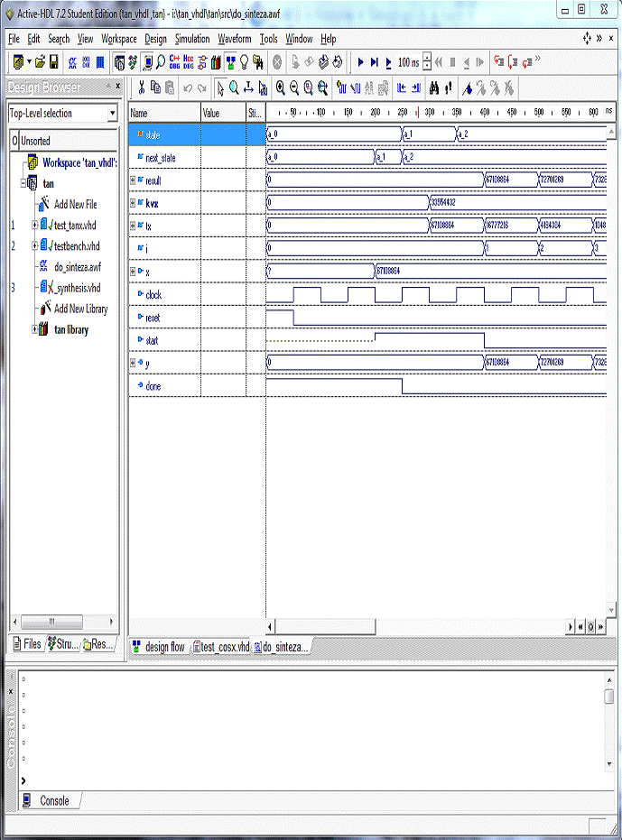Click the Undo arrow in the waveform toolbar
The width and height of the screenshot is (622, 840).
[188, 88]
